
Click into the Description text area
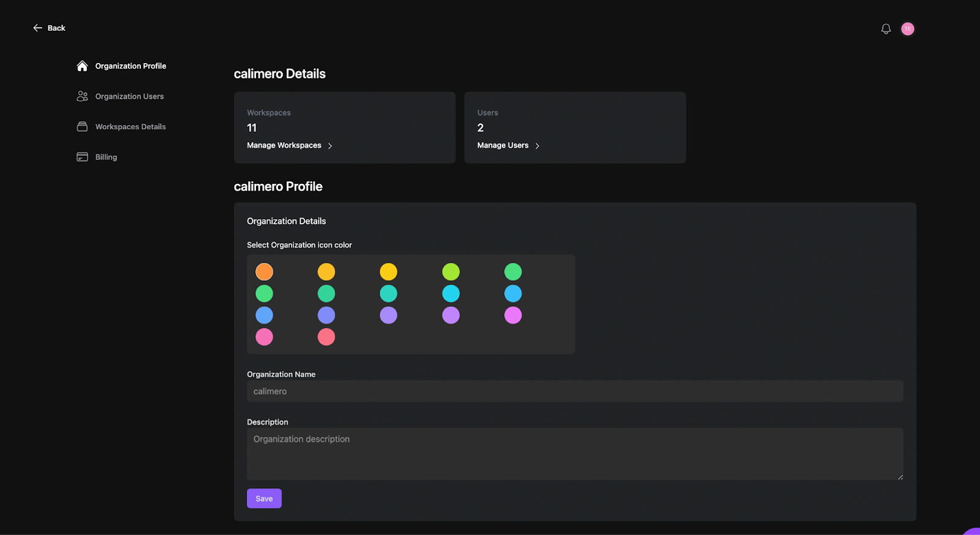(x=575, y=453)
